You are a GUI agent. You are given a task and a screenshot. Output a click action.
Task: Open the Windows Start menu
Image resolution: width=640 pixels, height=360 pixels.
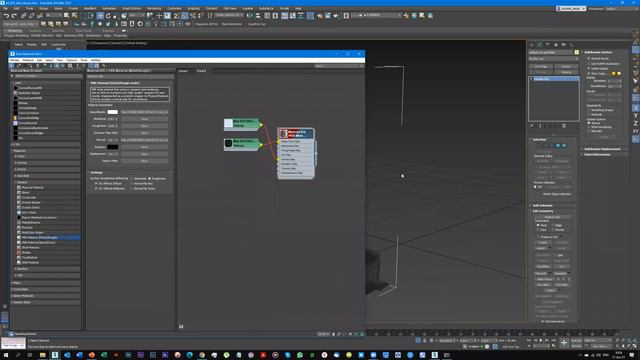6,355
